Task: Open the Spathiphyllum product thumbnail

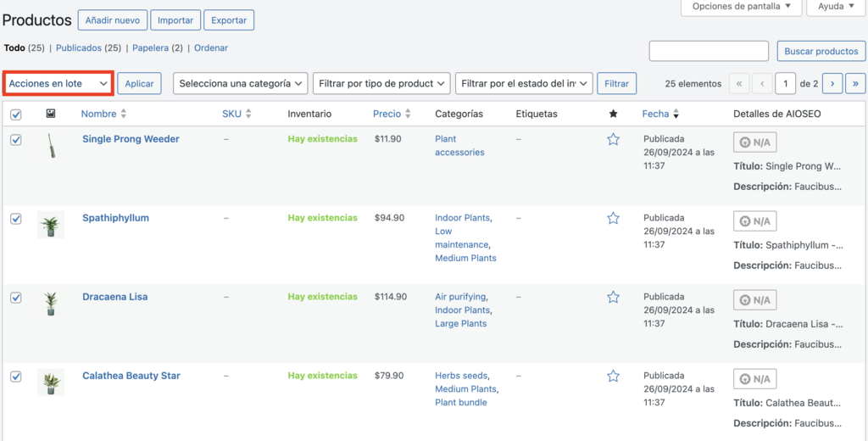Action: 51,225
